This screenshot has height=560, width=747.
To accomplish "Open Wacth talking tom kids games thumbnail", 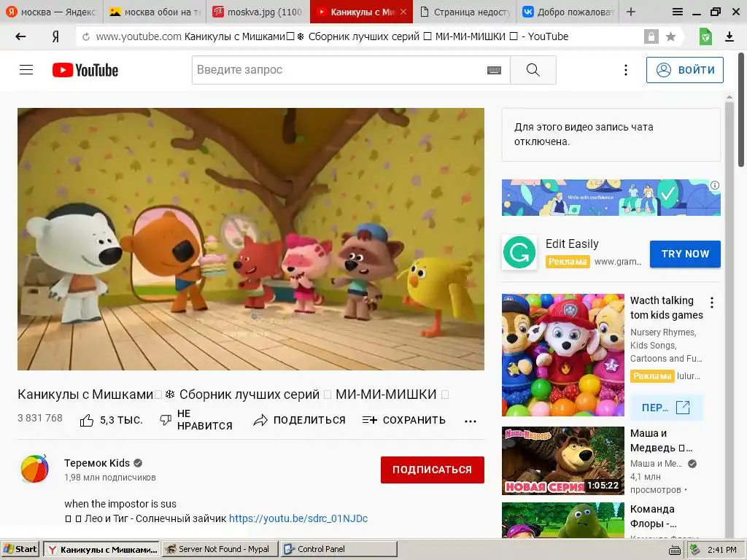I will coord(562,355).
